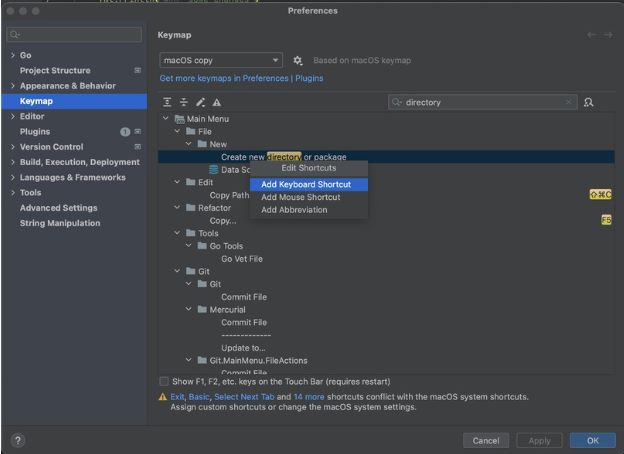The width and height of the screenshot is (624, 454).
Task: Click the Show Conflicts warning icon
Action: [x=216, y=102]
